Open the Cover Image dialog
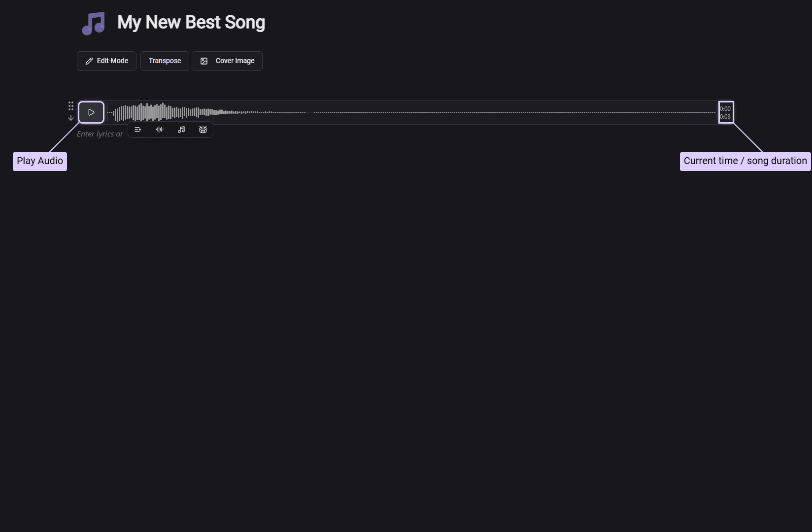The width and height of the screenshot is (812, 532). [227, 61]
